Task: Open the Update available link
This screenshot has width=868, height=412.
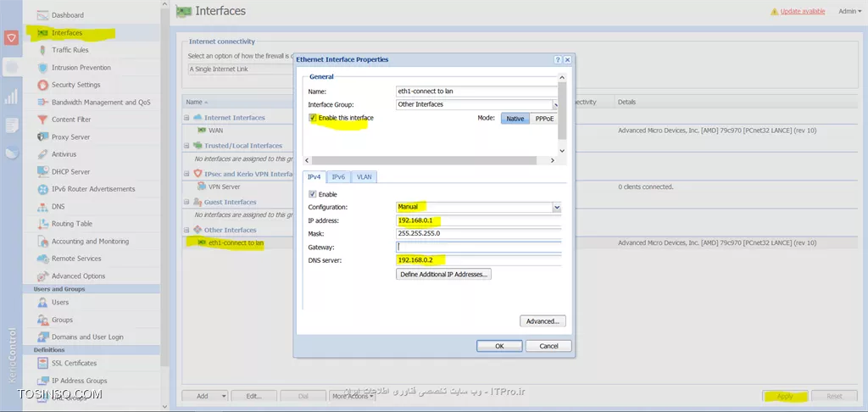Action: (x=803, y=11)
